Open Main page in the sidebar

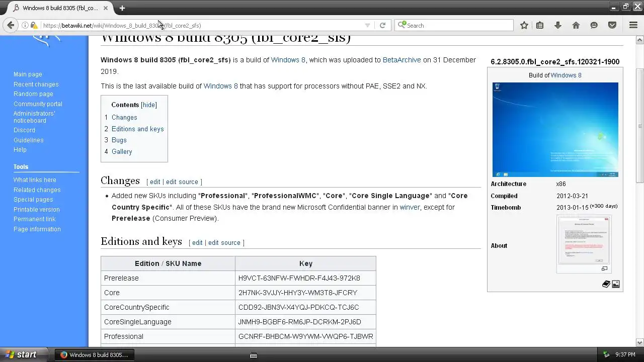[28, 74]
